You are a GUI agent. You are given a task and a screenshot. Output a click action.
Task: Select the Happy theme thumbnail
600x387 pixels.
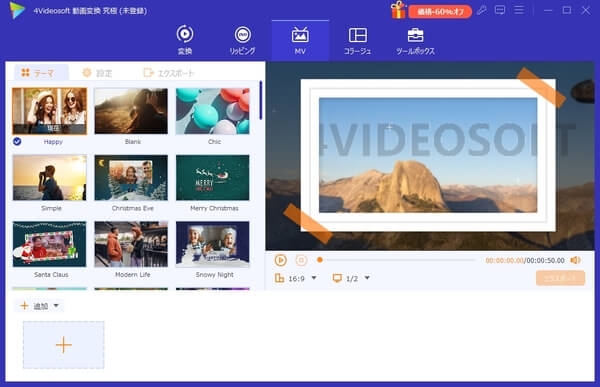pyautogui.click(x=49, y=111)
